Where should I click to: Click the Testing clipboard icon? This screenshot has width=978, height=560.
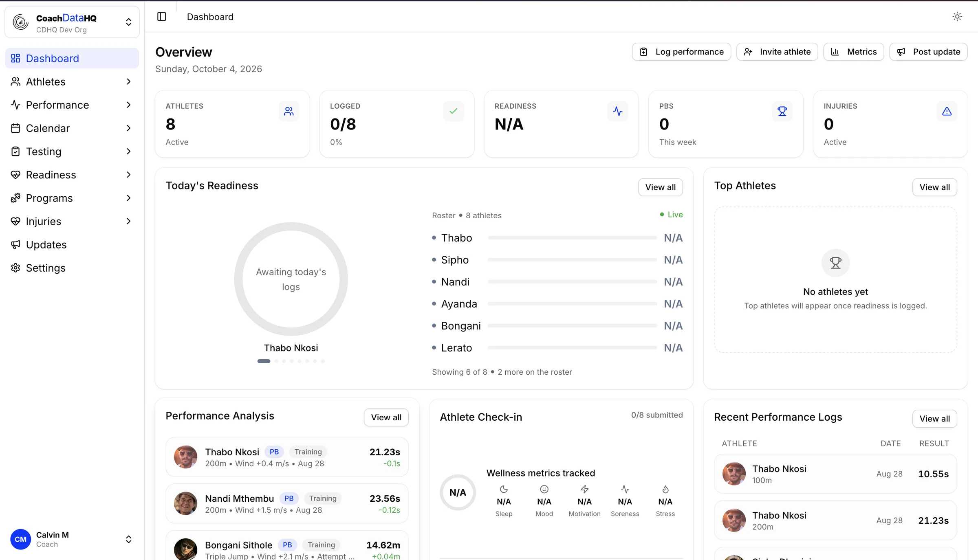pyautogui.click(x=15, y=151)
